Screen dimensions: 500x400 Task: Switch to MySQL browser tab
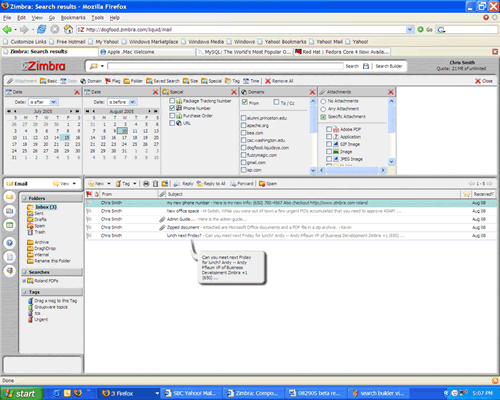244,52
